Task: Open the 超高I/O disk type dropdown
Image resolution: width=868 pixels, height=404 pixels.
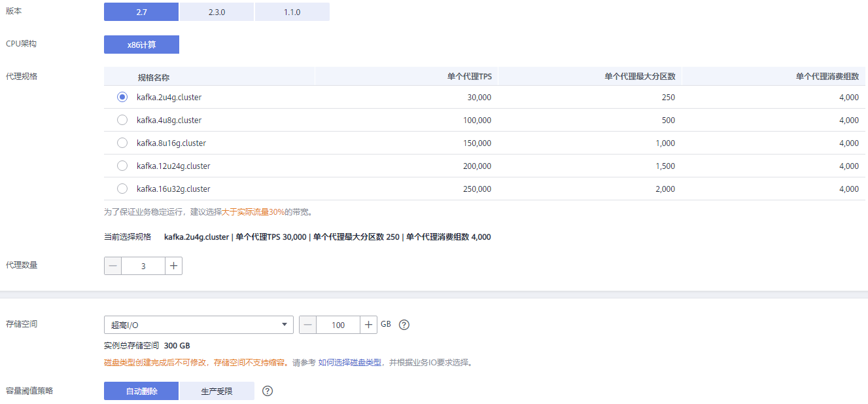Action: [199, 325]
